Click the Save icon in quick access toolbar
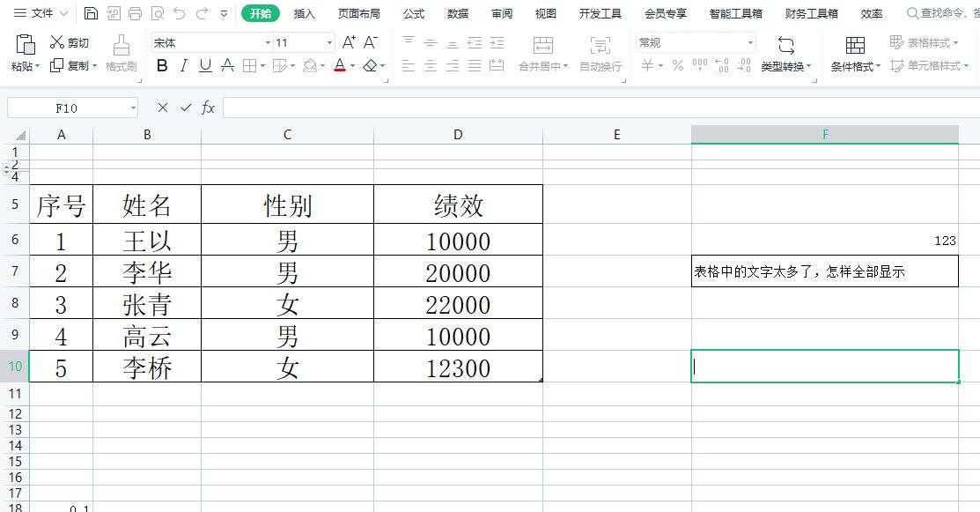980x512 pixels. point(92,13)
